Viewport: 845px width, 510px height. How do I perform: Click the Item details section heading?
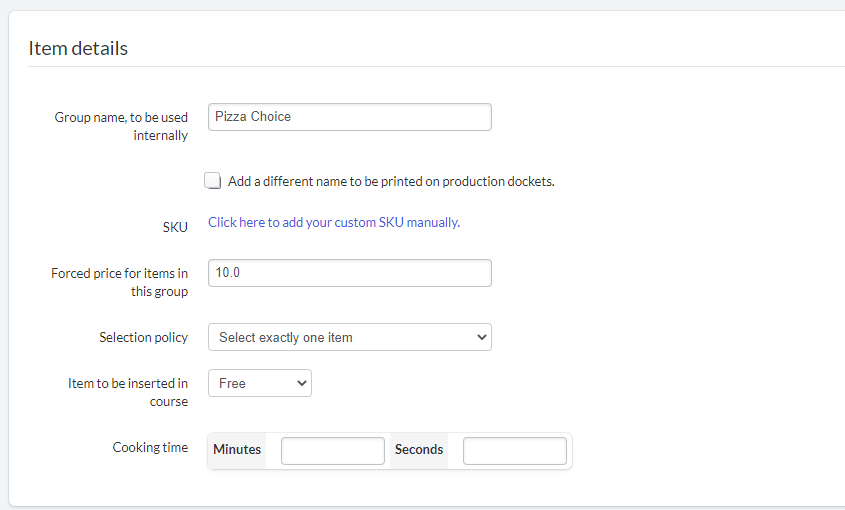(78, 48)
